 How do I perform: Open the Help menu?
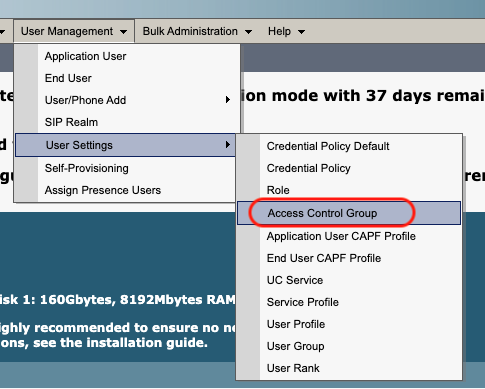(x=286, y=31)
